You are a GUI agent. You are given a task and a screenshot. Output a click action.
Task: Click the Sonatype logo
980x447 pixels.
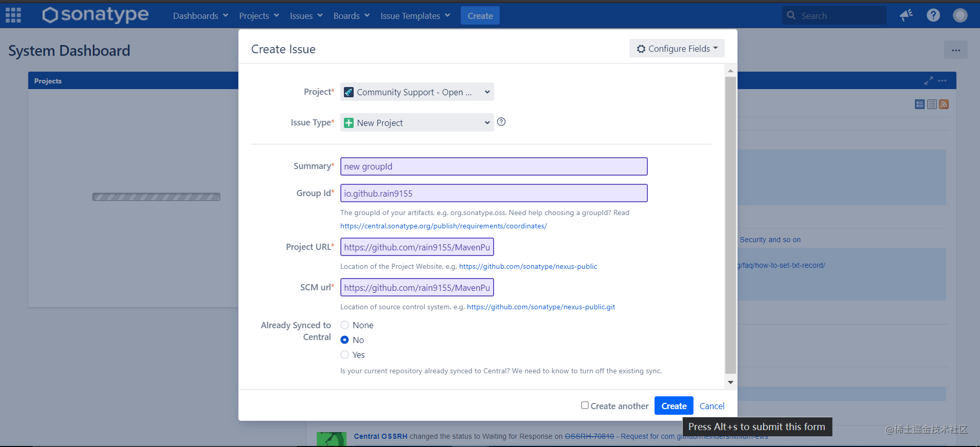pyautogui.click(x=95, y=15)
